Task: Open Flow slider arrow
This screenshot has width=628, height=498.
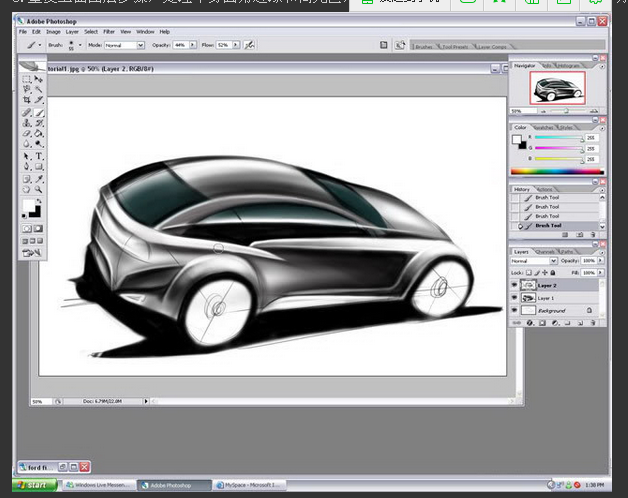Action: click(x=236, y=45)
